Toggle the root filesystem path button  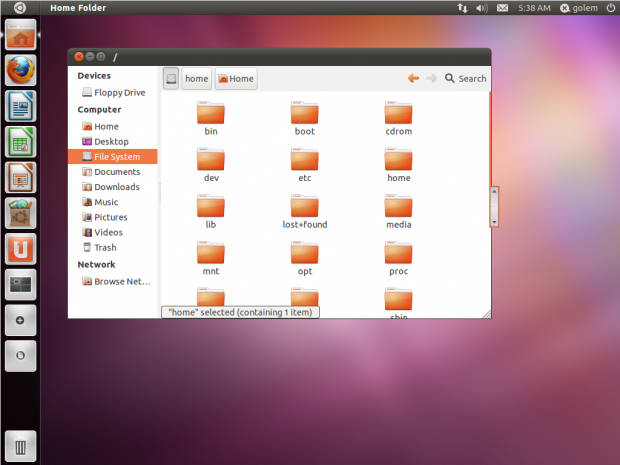[171, 78]
